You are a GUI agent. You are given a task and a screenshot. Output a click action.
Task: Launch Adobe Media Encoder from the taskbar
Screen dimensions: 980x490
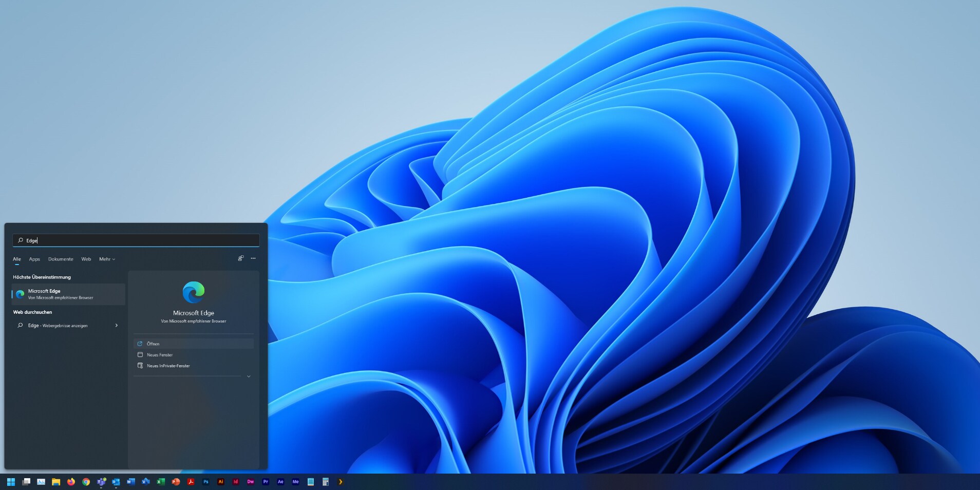(x=295, y=482)
